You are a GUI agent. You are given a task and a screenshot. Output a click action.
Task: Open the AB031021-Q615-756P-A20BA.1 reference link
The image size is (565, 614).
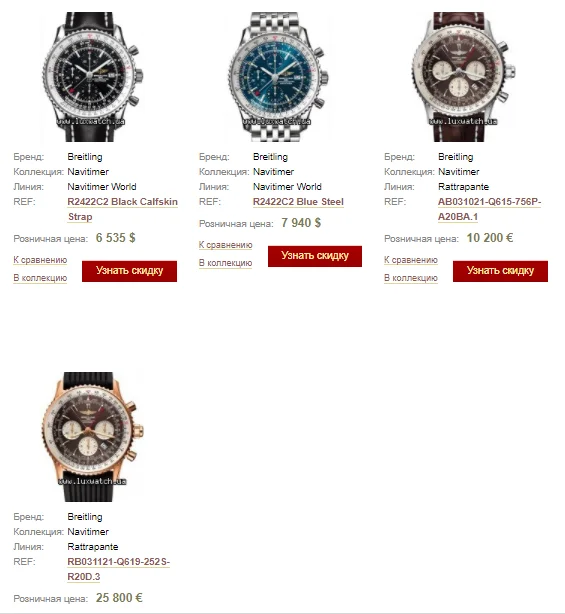click(489, 209)
